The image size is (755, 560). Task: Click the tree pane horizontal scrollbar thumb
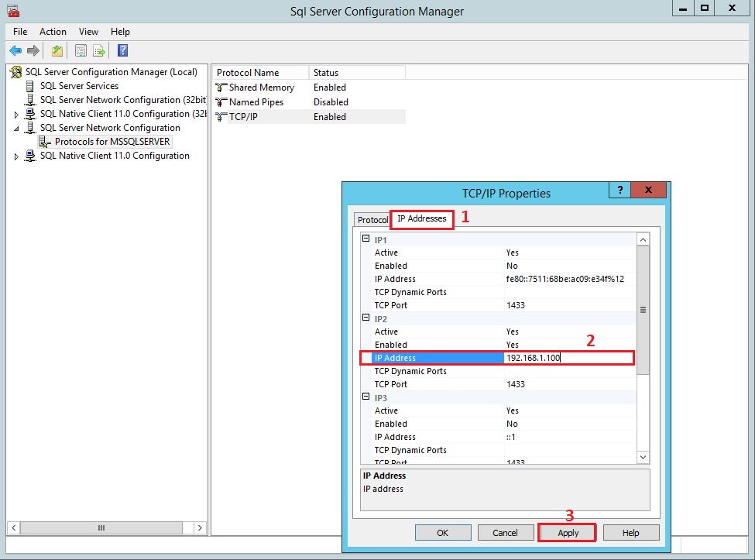[101, 527]
